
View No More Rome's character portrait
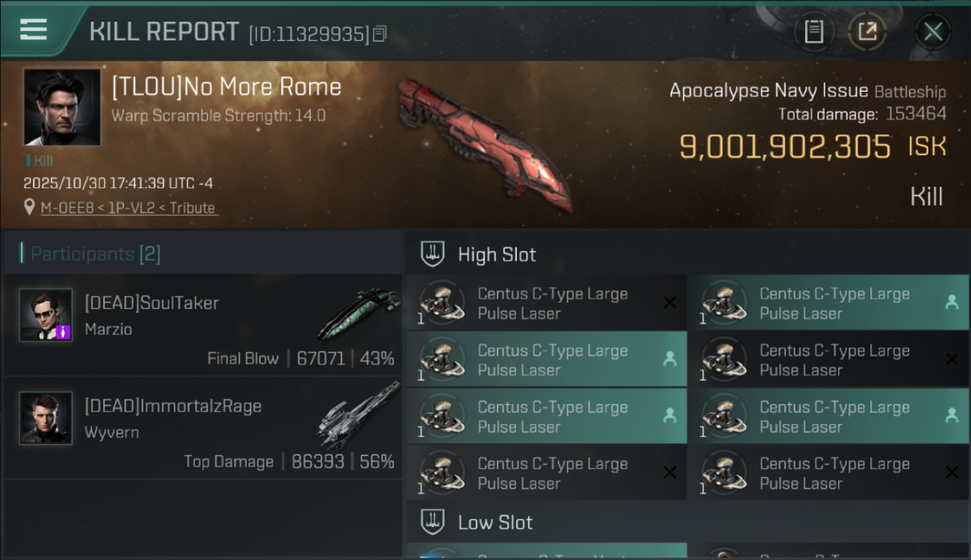(62, 107)
